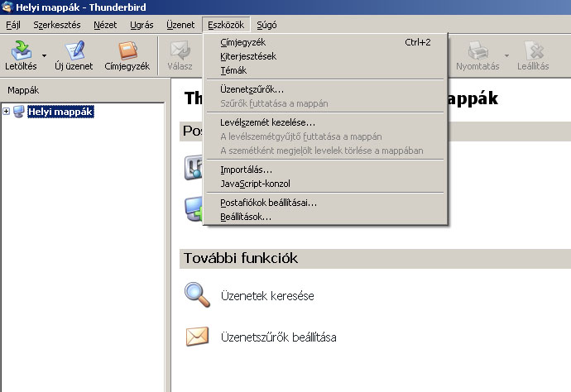This screenshot has width=571, height=392.
Task: Open the Súgó menu
Action: click(266, 25)
